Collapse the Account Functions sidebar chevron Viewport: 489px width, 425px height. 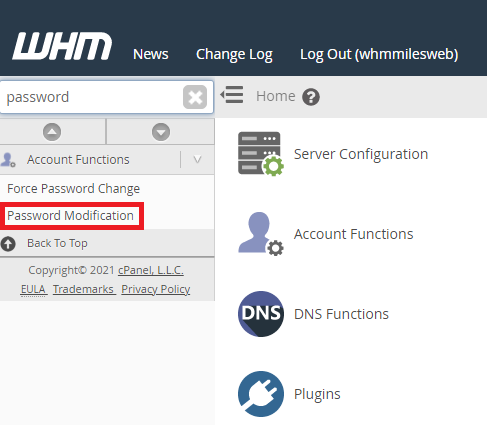tap(197, 160)
